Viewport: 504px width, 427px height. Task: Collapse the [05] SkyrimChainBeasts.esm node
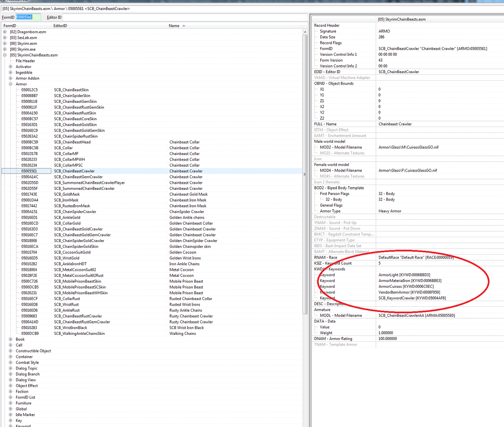5,55
